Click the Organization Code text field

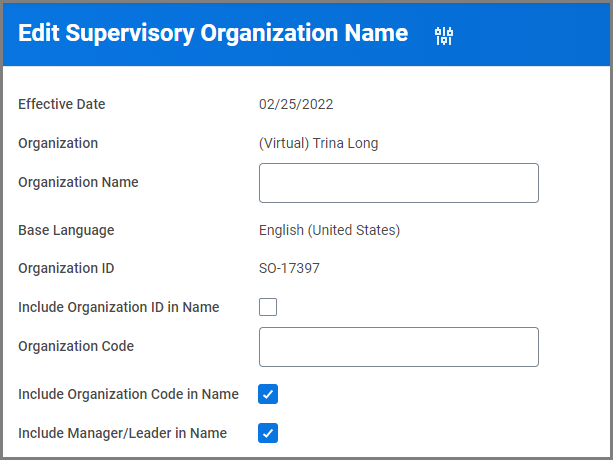coord(398,347)
